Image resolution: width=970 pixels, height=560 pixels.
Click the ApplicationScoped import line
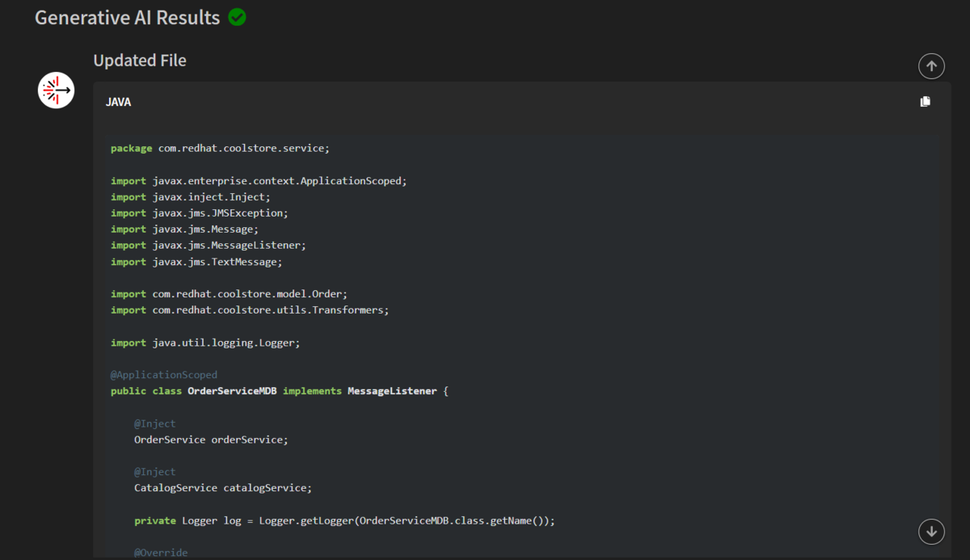(259, 181)
